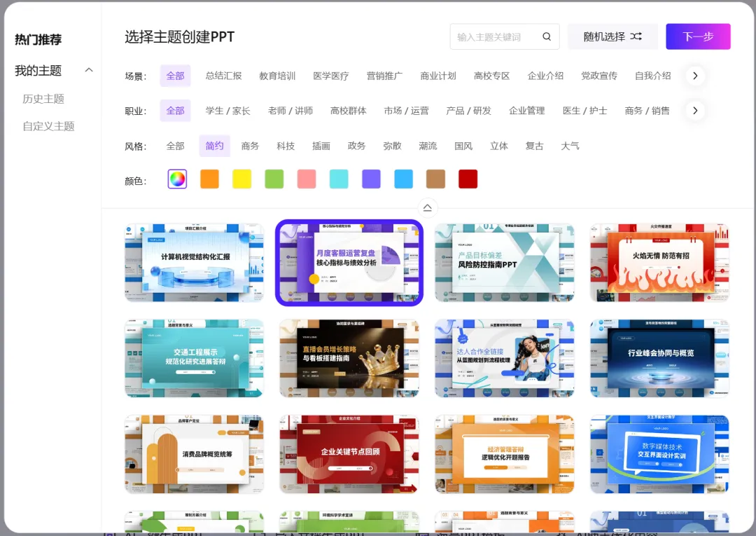This screenshot has width=756, height=536.
Task: Select 医生 / 护士 profession filter
Action: 584,111
